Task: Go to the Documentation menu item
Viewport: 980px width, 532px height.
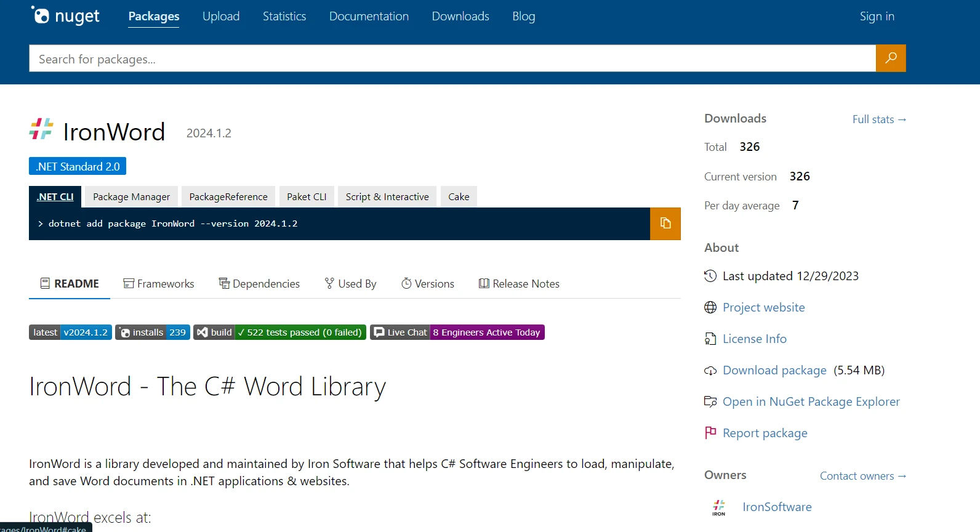Action: coord(369,17)
